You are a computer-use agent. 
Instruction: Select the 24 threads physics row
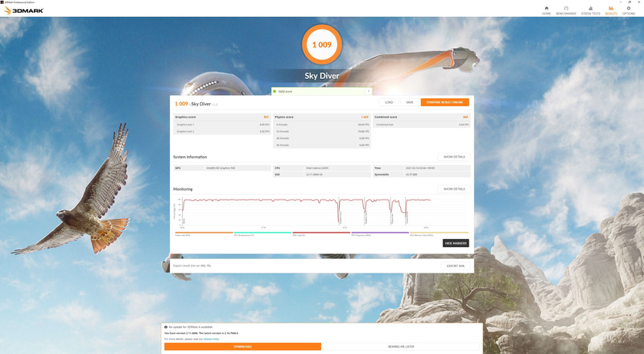[321, 131]
